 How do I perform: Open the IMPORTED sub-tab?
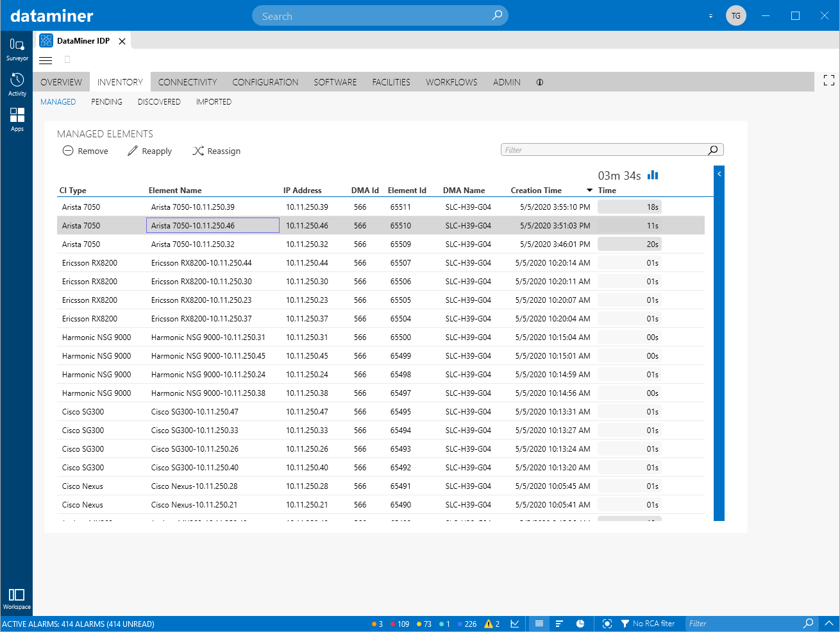[x=214, y=102]
